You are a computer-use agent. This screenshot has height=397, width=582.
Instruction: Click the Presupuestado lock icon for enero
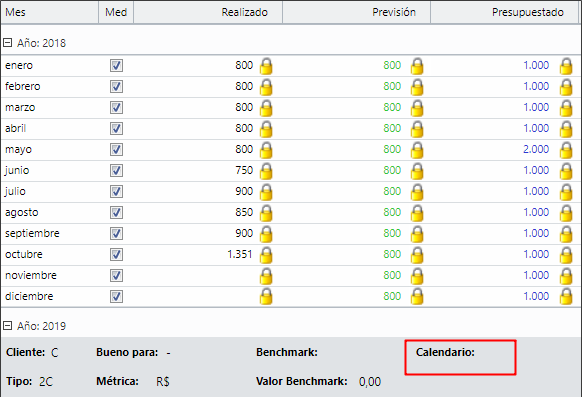(x=566, y=66)
